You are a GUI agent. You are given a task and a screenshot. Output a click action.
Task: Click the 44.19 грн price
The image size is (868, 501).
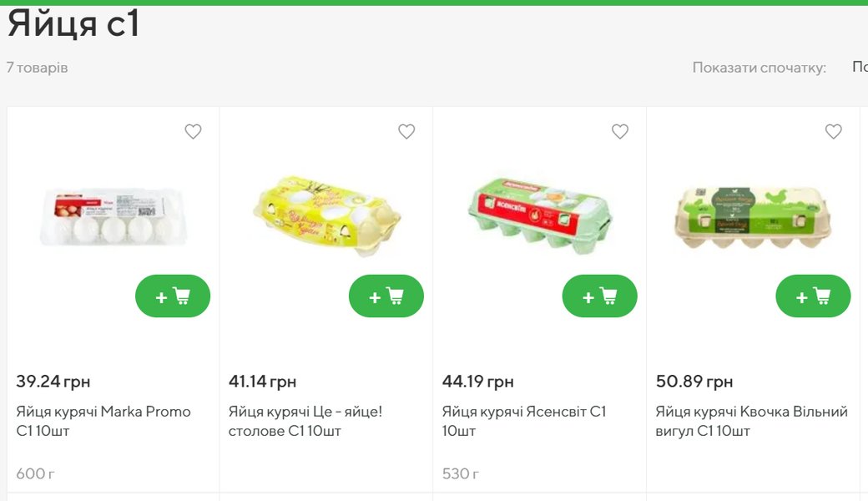tap(478, 382)
